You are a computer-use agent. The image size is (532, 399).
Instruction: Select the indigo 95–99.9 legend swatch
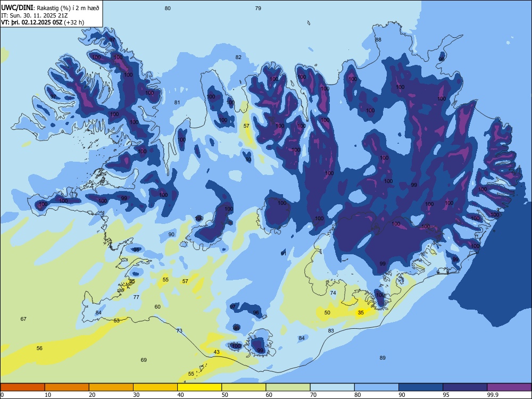click(x=465, y=387)
